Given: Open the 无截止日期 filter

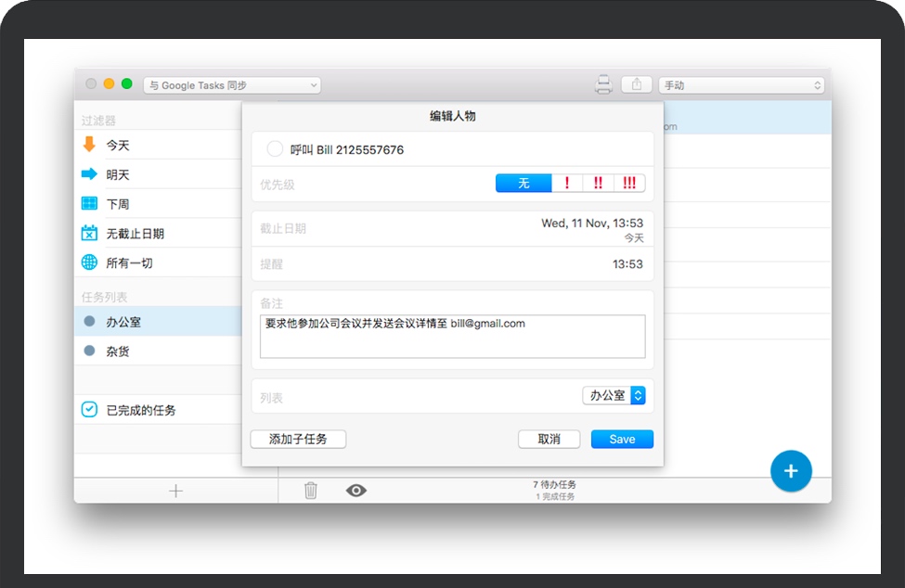Looking at the screenshot, I should pos(135,234).
